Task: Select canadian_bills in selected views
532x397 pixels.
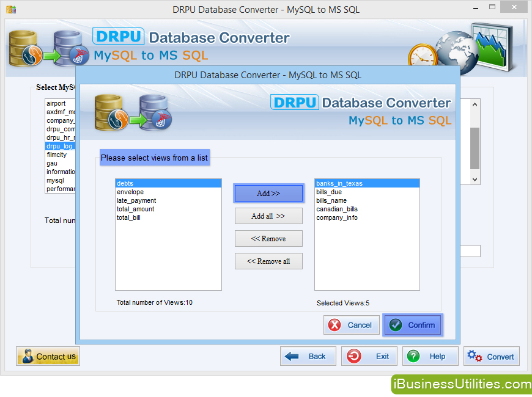Action: [x=367, y=209]
